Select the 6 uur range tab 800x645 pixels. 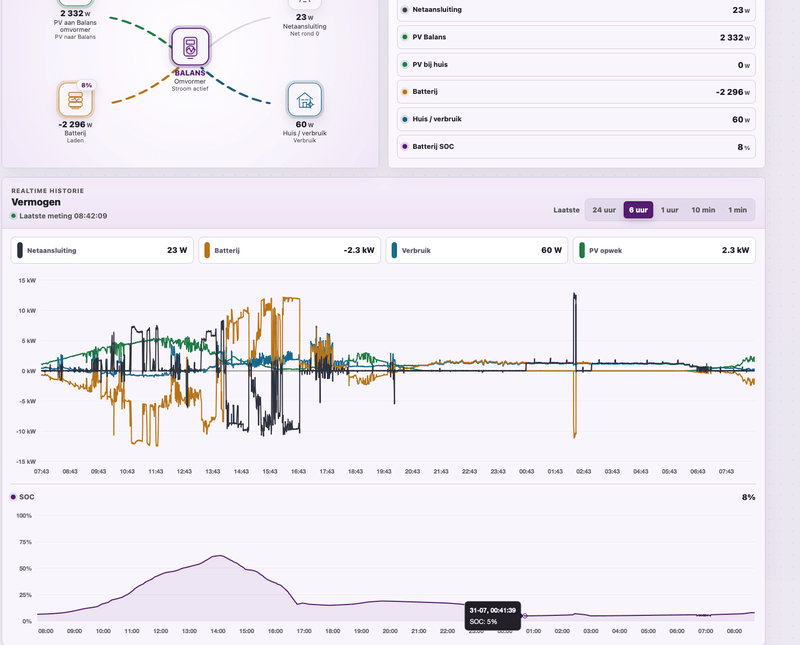pos(638,210)
